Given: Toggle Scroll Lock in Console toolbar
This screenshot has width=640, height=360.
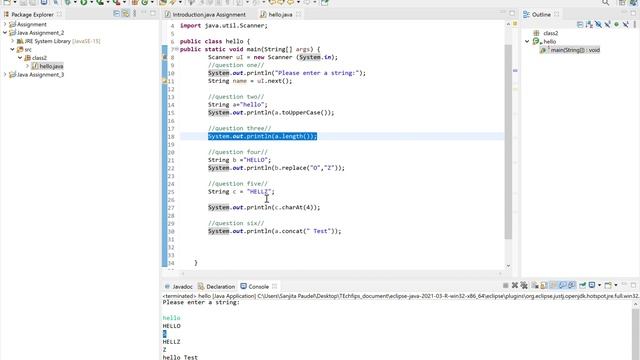Looking at the screenshot, I should (x=544, y=285).
